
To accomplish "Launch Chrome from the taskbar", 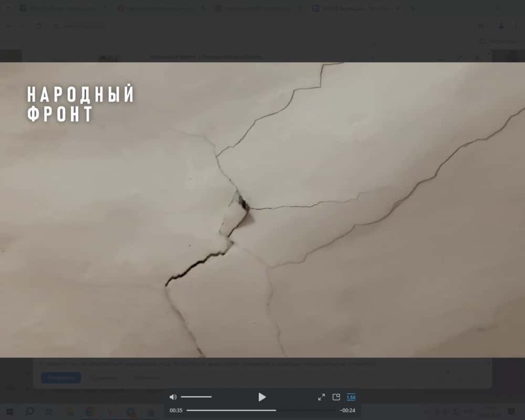I will click(88, 412).
